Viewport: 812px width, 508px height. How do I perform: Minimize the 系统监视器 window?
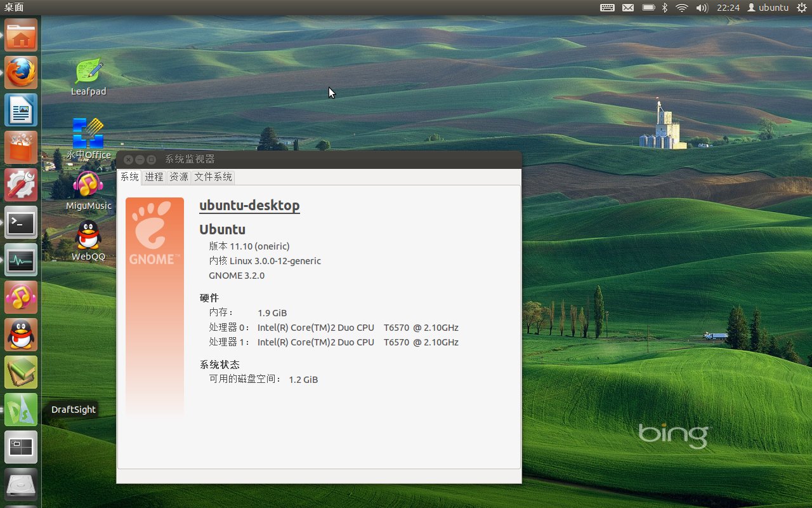[140, 159]
